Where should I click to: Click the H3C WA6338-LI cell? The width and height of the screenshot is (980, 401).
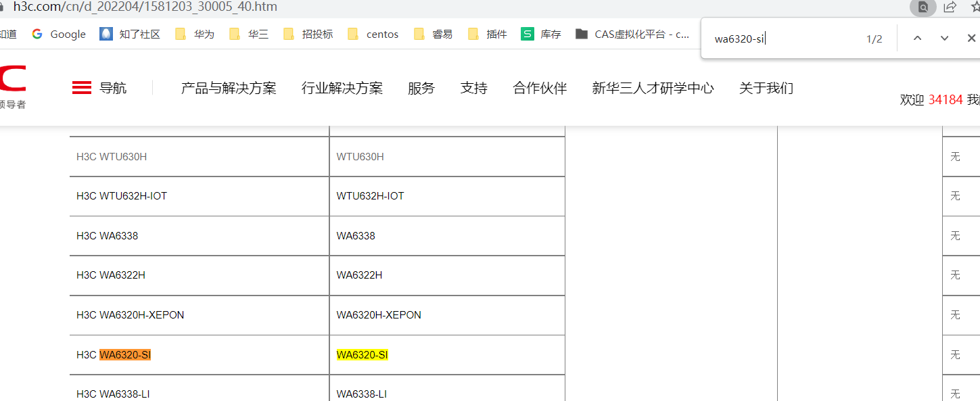[x=200, y=389]
